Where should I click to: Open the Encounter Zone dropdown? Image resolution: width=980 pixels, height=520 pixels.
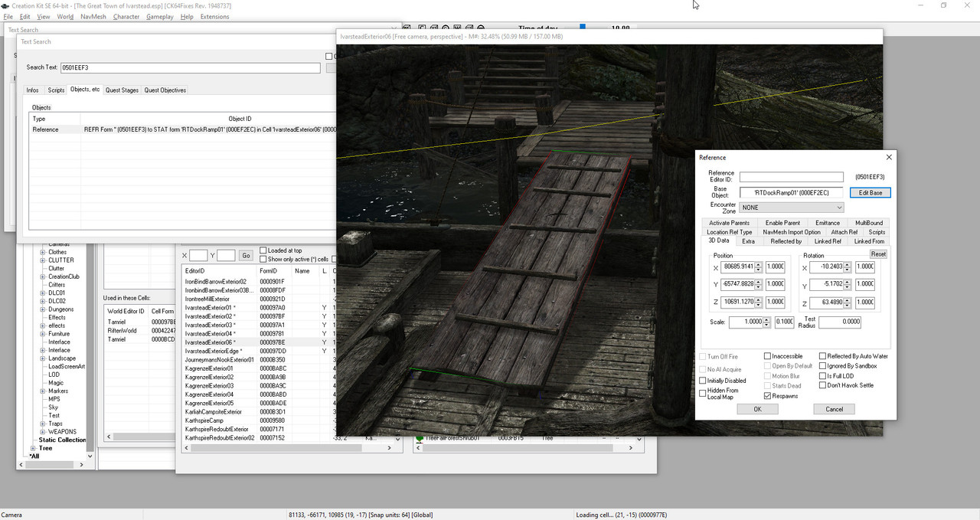(x=839, y=208)
